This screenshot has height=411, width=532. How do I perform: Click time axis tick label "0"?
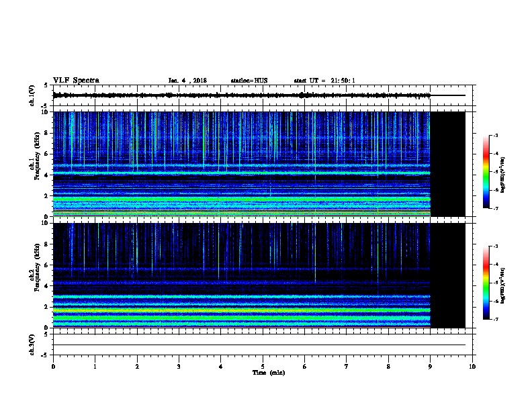click(x=53, y=366)
